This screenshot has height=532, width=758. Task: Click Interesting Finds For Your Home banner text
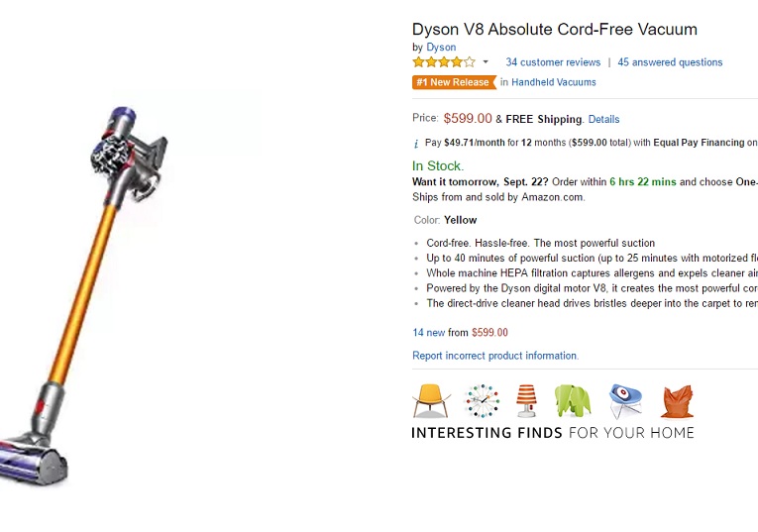[552, 433]
